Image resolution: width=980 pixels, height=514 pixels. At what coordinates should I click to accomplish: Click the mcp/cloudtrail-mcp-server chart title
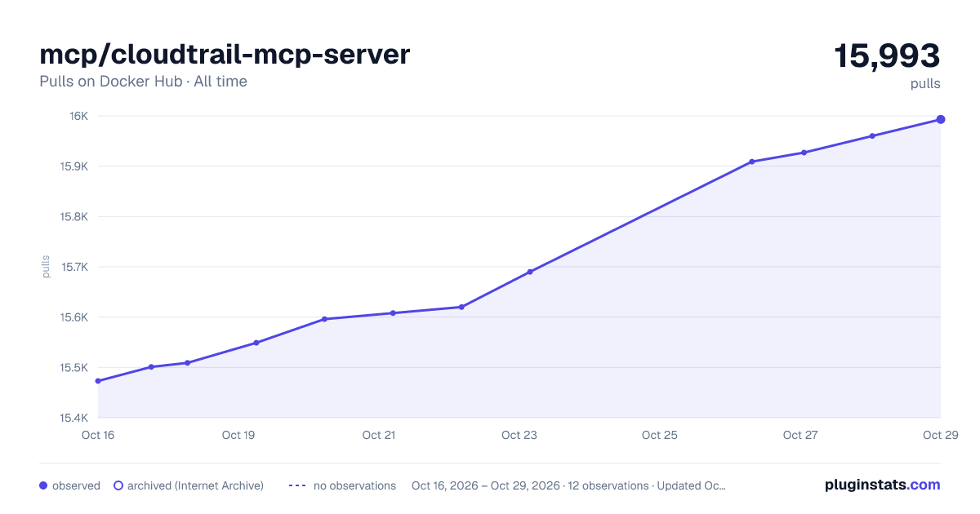pos(225,55)
